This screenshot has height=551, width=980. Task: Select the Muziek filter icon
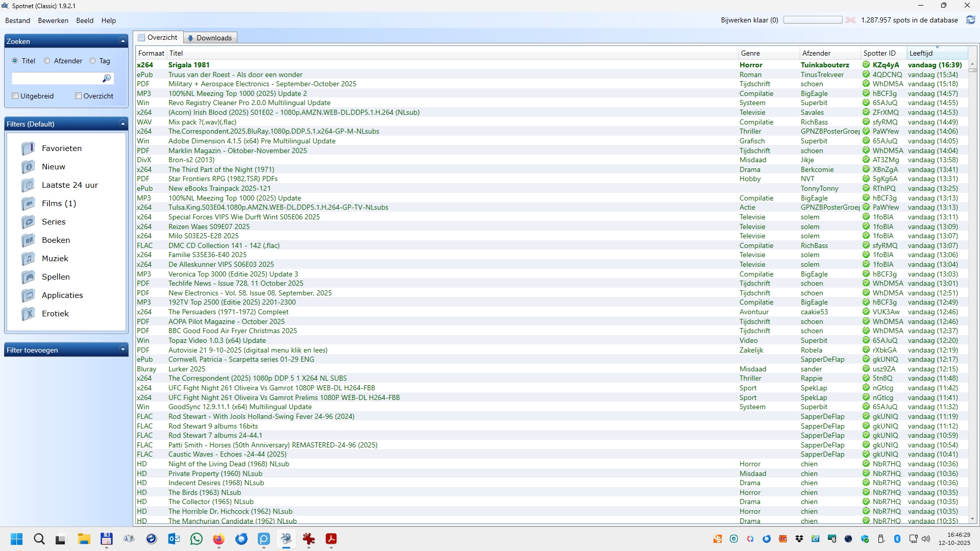[x=28, y=259]
